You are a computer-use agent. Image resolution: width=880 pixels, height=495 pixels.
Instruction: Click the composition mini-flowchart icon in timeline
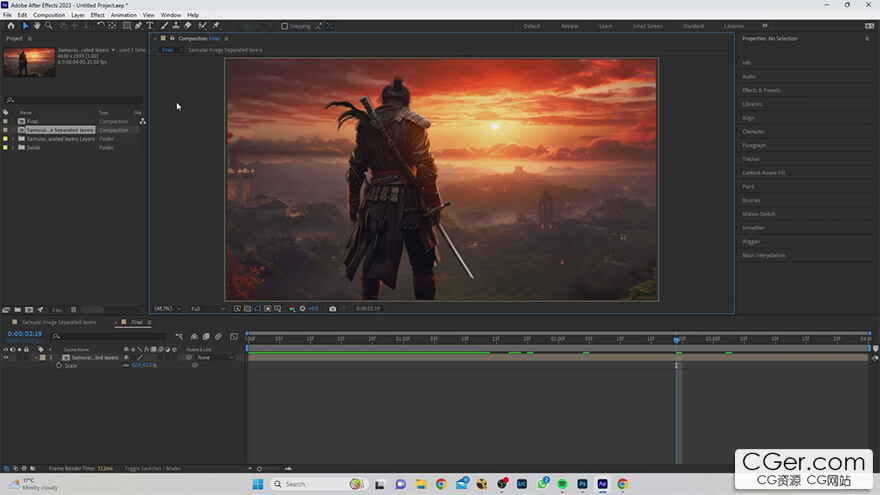coord(179,337)
